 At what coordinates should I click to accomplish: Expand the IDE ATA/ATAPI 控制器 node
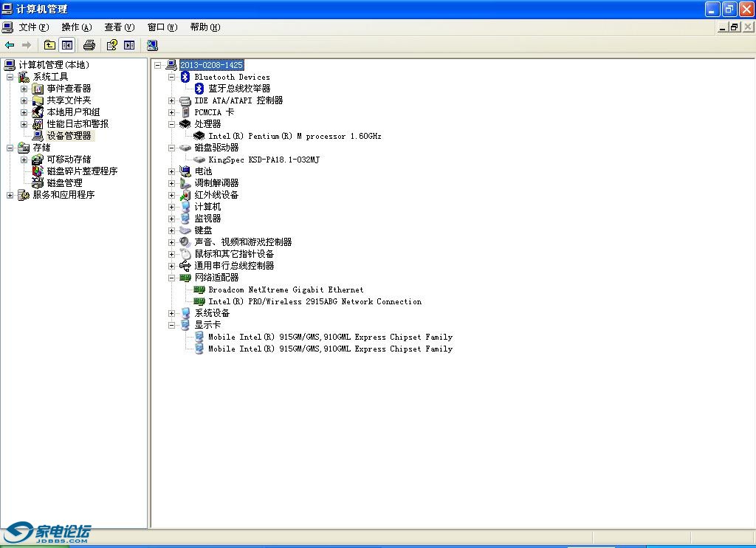171,101
